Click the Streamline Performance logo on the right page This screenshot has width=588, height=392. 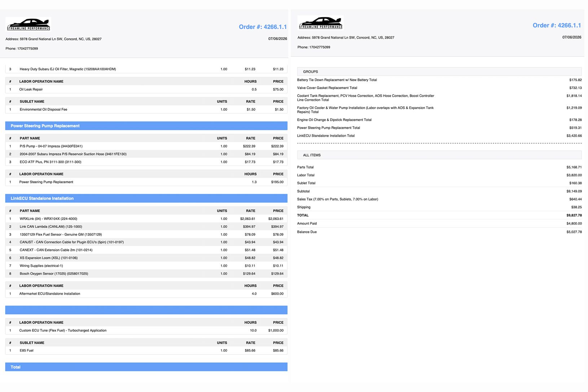point(320,23)
